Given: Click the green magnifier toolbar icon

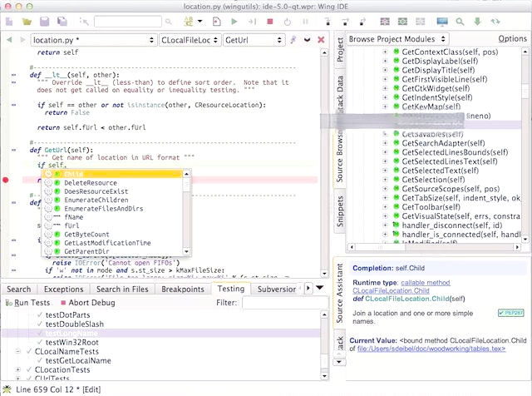Looking at the screenshot, I should pyautogui.click(x=460, y=22).
